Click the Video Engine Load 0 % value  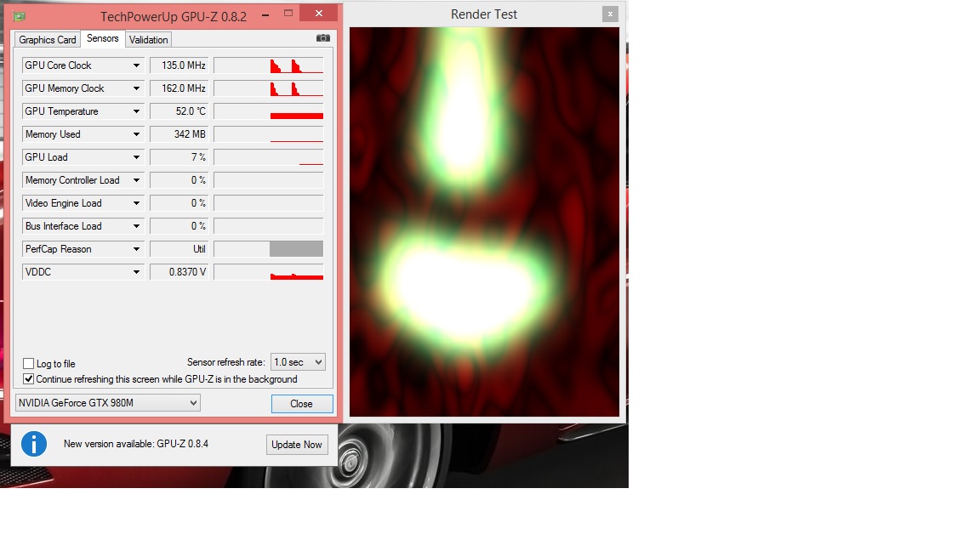click(x=179, y=203)
